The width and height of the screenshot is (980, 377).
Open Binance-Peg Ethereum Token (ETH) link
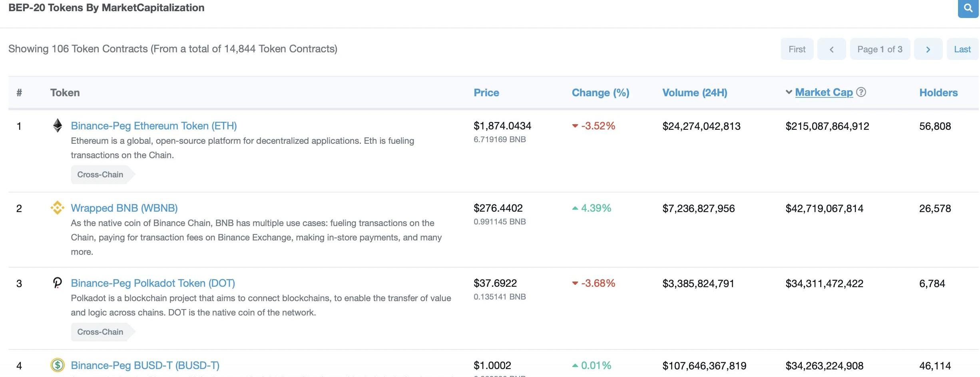154,126
